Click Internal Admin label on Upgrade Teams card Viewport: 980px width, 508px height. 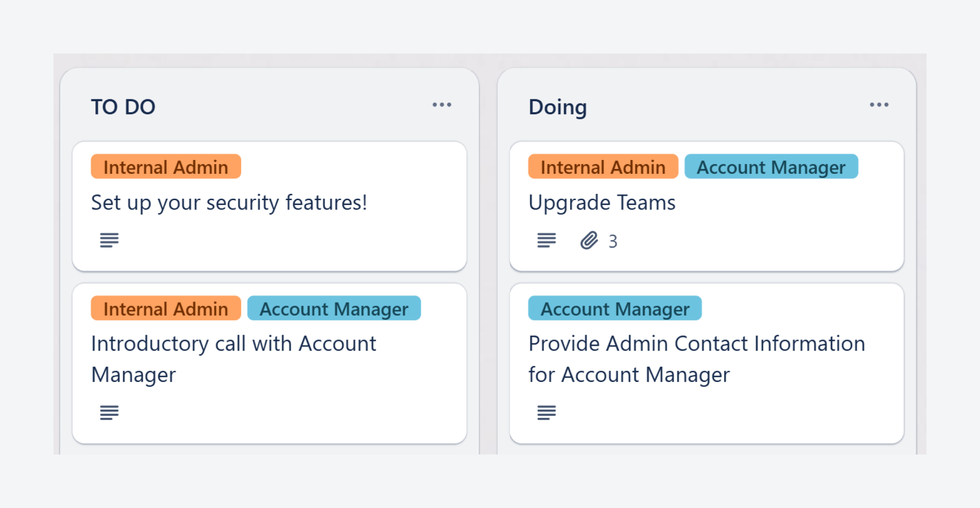click(603, 167)
